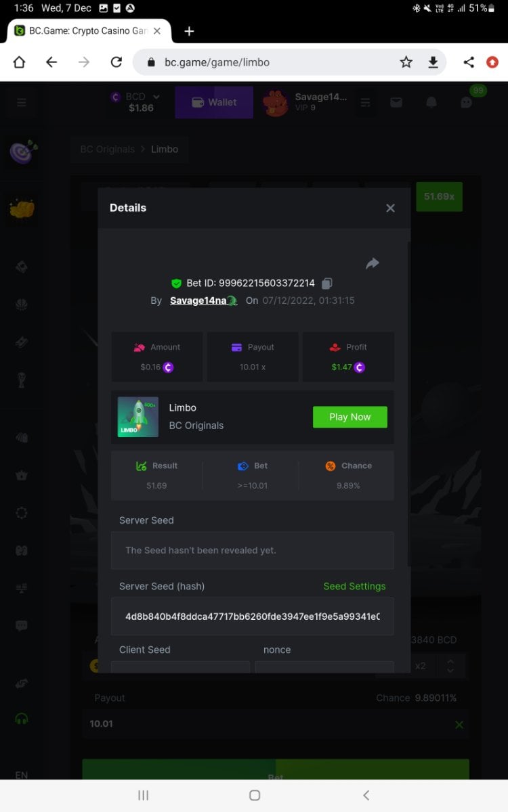Open the hamburger side menu
The height and width of the screenshot is (812, 508).
pos(22,103)
